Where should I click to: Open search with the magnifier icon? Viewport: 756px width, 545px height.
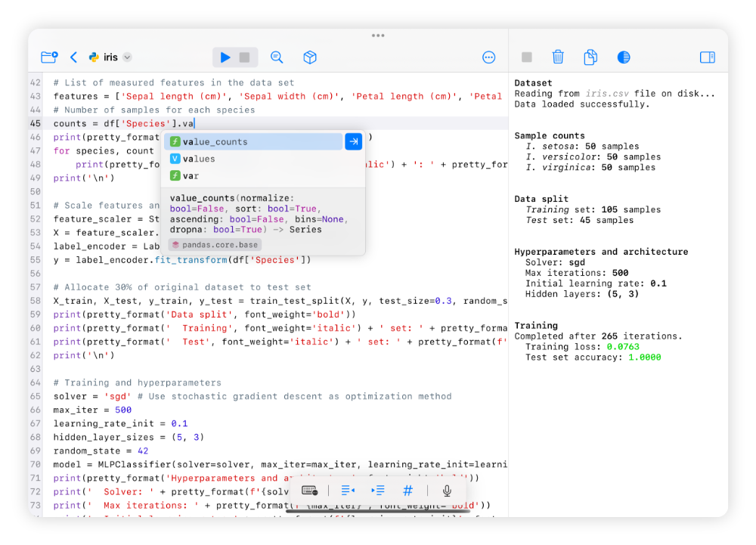click(x=277, y=57)
